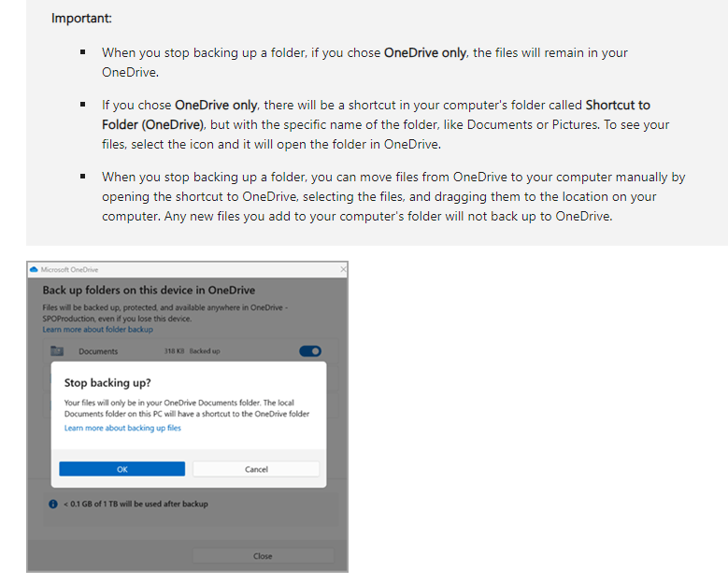Toggle the Documents backup switch
The image size is (728, 584).
pos(310,351)
